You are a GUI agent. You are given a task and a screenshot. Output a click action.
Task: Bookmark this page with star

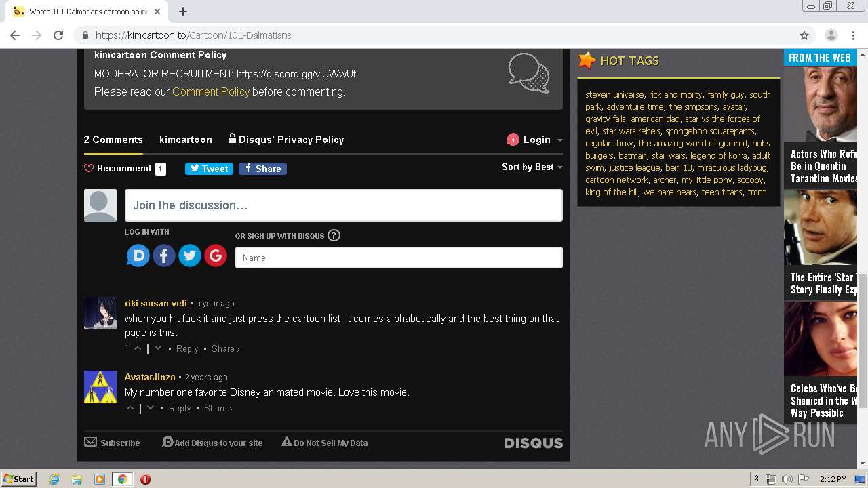click(x=804, y=35)
